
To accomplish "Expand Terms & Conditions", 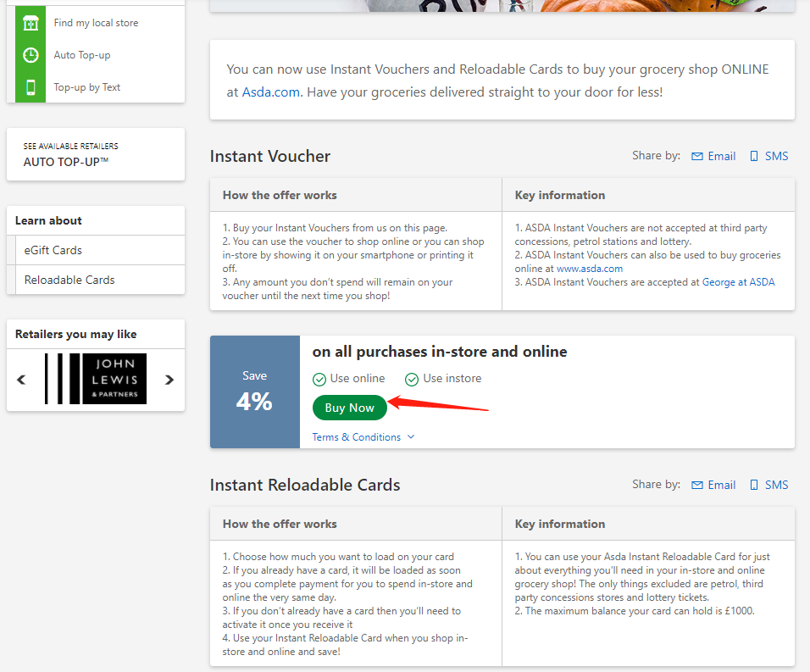I will coord(363,437).
